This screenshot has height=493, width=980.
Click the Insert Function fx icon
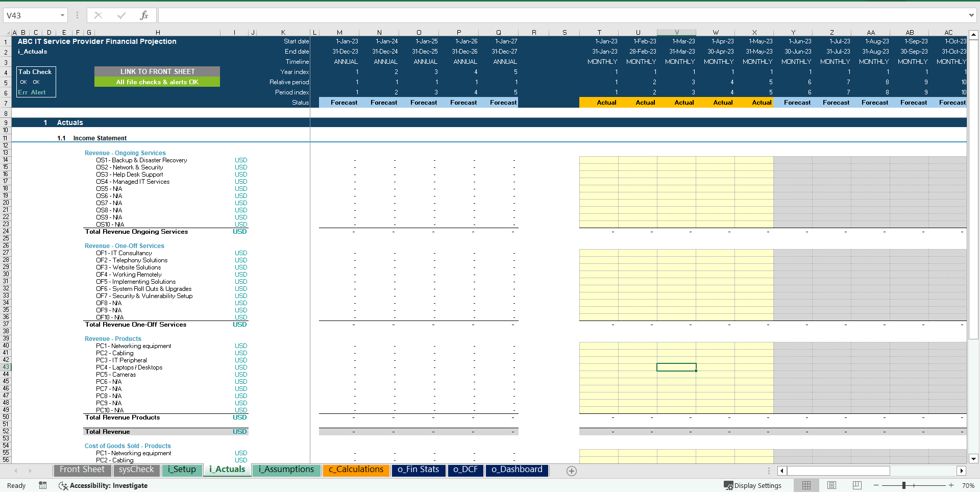(144, 15)
